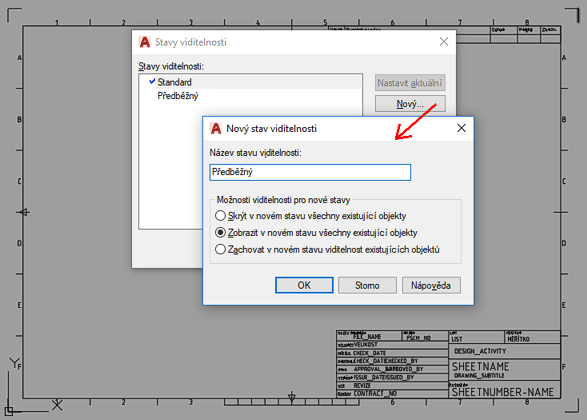The height and width of the screenshot is (420, 587).
Task: Select Zachovat v novém stavu viditelnost existujících objektů
Action: [x=220, y=249]
